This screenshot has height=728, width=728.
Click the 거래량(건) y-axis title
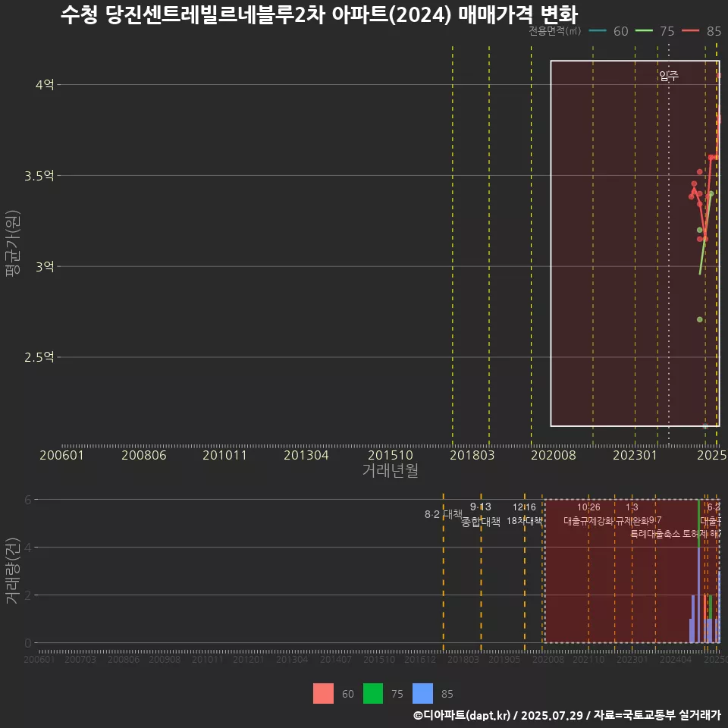[11, 570]
